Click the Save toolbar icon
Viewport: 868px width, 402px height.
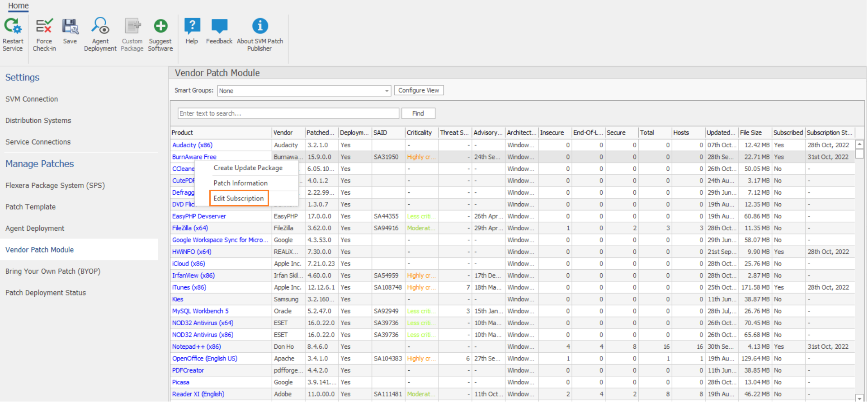coord(70,26)
